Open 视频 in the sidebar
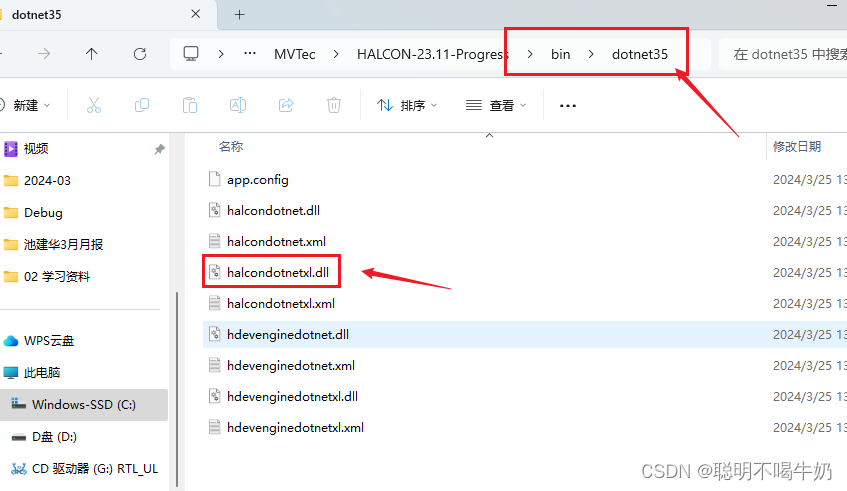This screenshot has width=847, height=491. point(36,149)
